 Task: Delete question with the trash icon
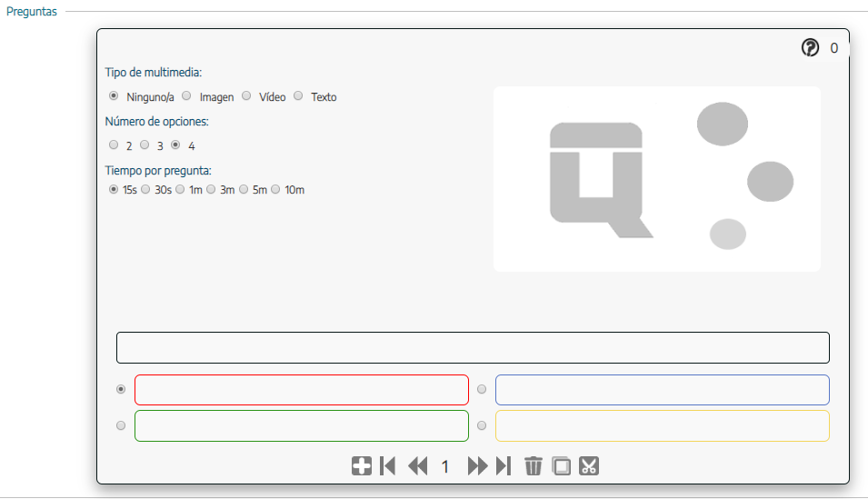534,466
